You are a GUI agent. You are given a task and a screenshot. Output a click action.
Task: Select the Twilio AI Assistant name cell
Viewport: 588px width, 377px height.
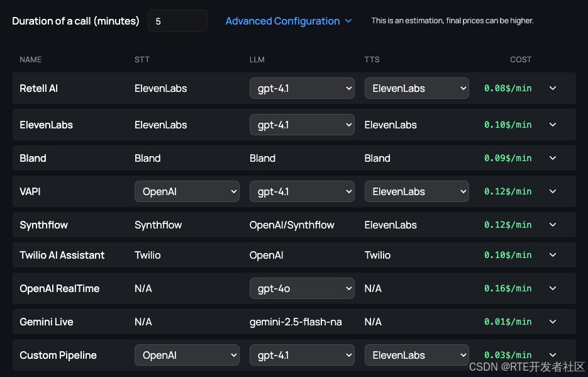coord(62,255)
